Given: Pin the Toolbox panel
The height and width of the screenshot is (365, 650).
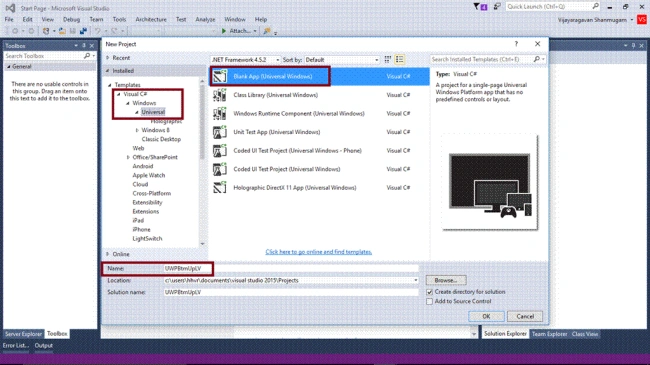Looking at the screenshot, I should pos(84,46).
